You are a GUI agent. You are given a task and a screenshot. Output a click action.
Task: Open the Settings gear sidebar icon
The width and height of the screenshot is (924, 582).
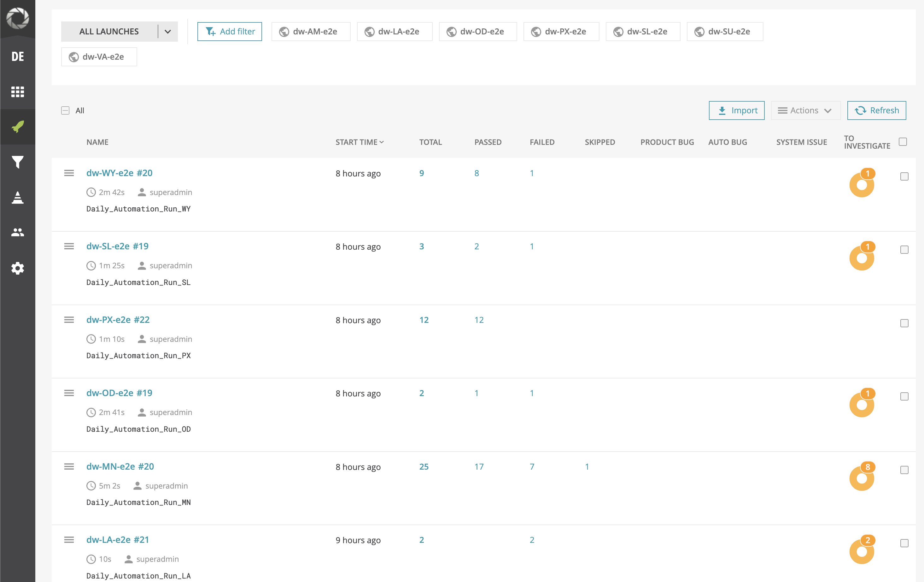click(18, 268)
